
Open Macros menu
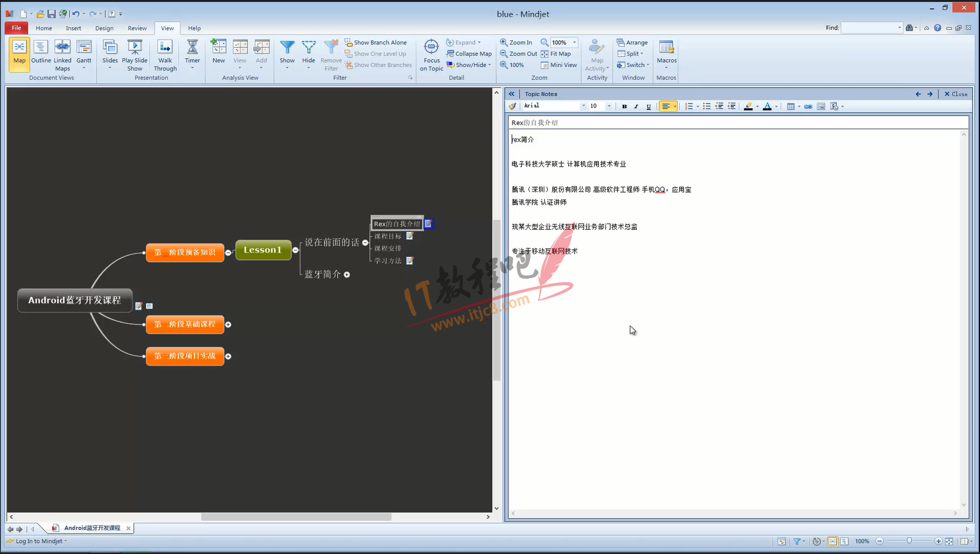[667, 54]
